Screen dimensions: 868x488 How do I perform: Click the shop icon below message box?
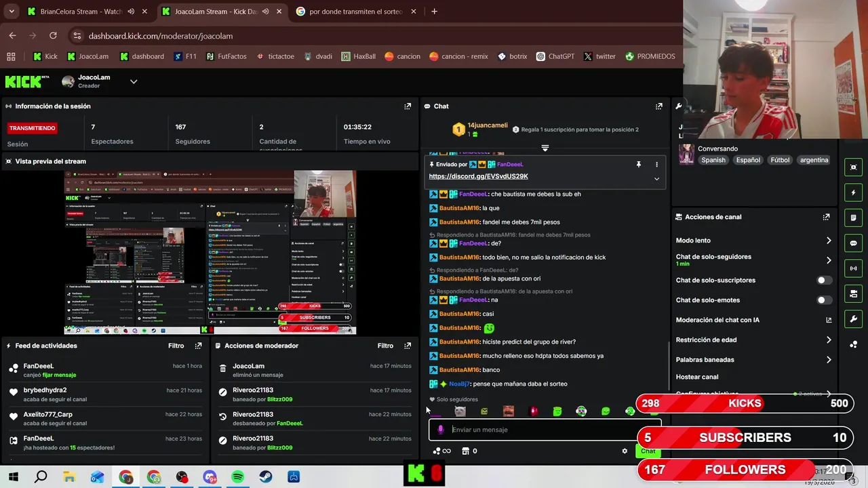click(x=465, y=451)
